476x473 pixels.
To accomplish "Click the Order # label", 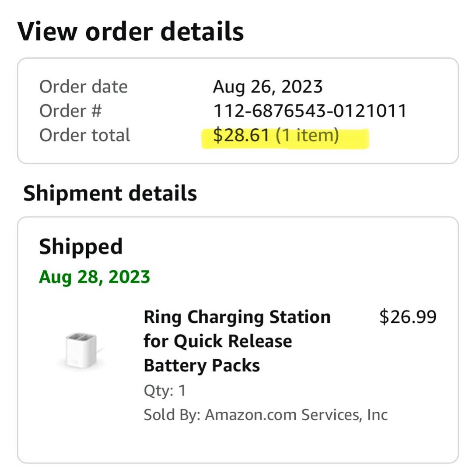I will [70, 111].
